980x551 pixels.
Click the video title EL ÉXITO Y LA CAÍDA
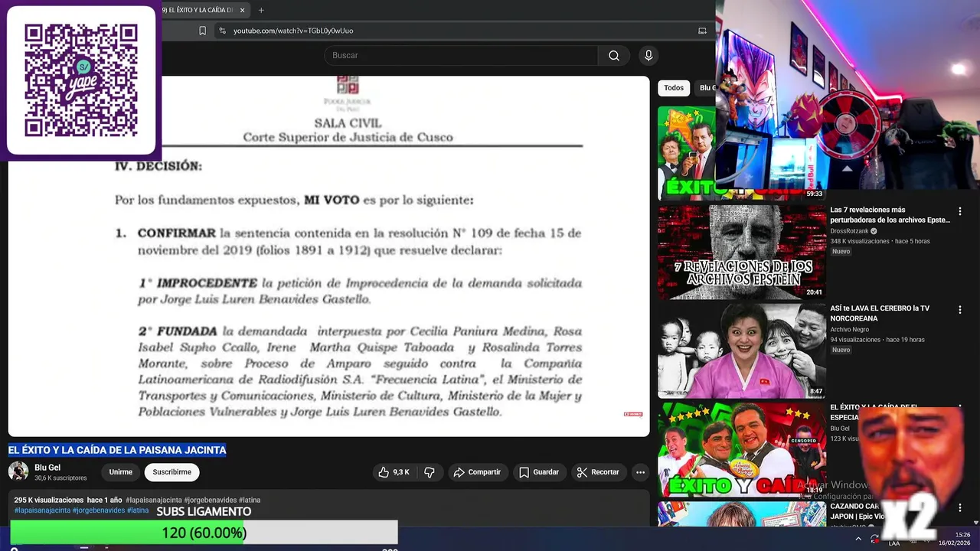117,450
